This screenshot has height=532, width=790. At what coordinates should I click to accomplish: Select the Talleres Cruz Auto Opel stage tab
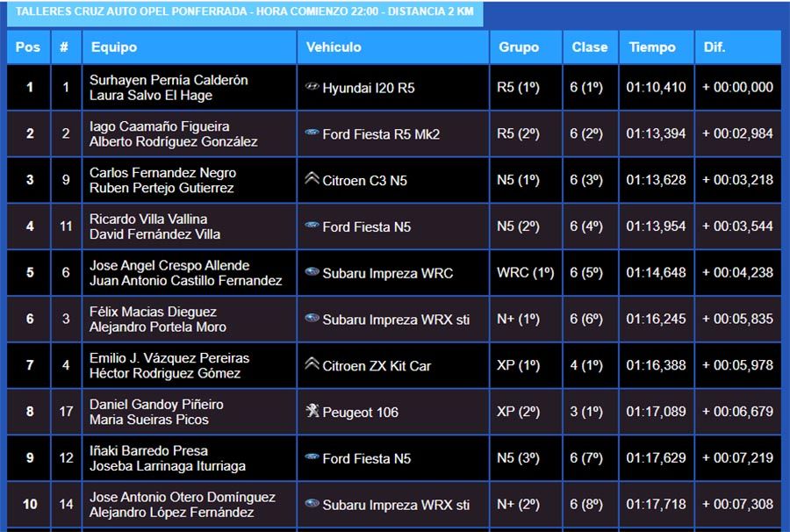coord(245,12)
